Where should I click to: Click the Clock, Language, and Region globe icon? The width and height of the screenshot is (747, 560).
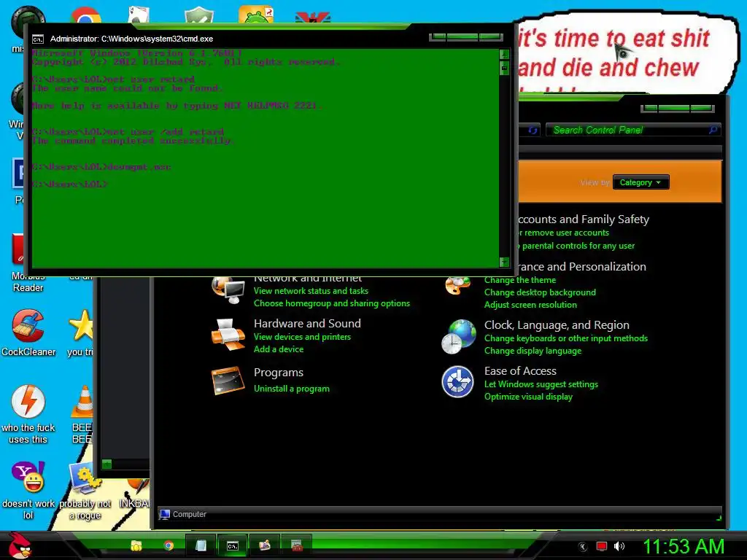point(458,337)
